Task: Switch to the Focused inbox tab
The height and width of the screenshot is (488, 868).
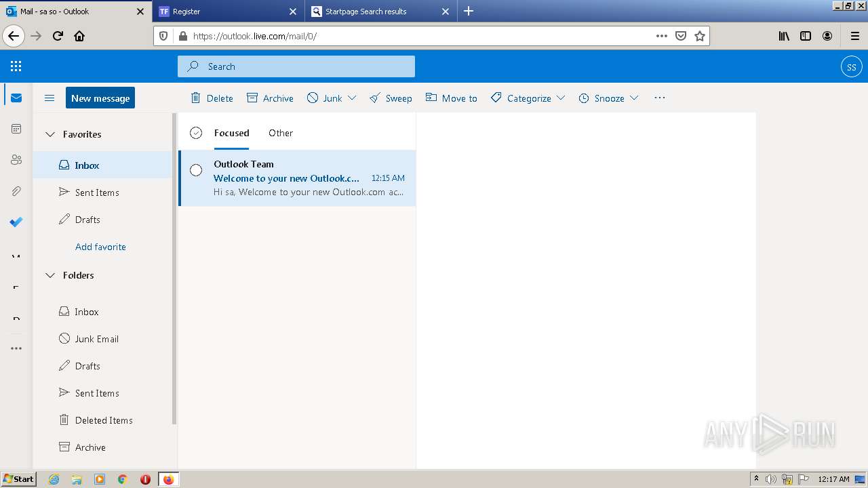Action: 231,133
